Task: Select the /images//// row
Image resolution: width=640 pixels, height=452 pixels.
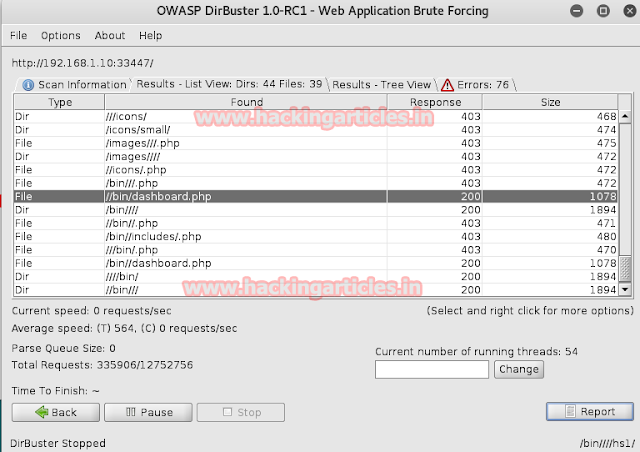Action: (x=316, y=156)
